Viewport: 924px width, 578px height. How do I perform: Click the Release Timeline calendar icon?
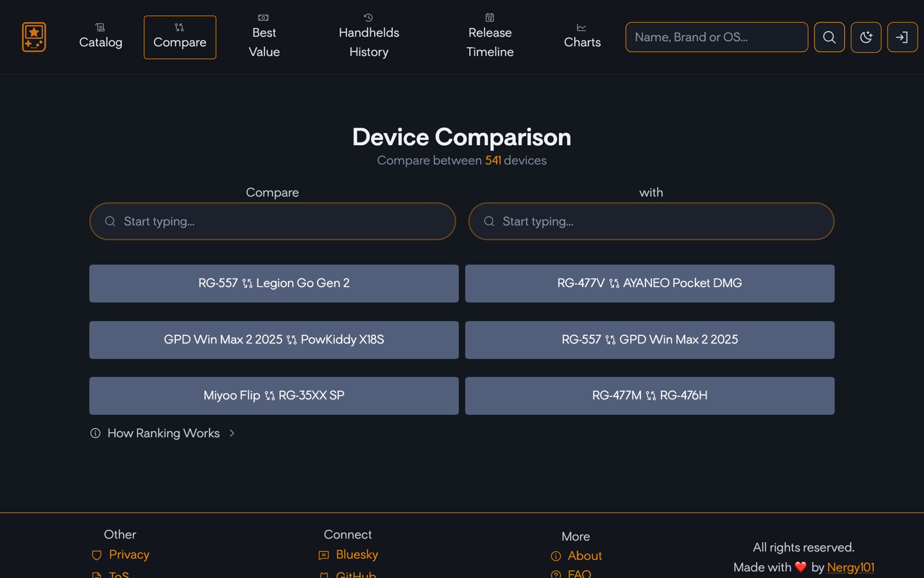(x=490, y=18)
